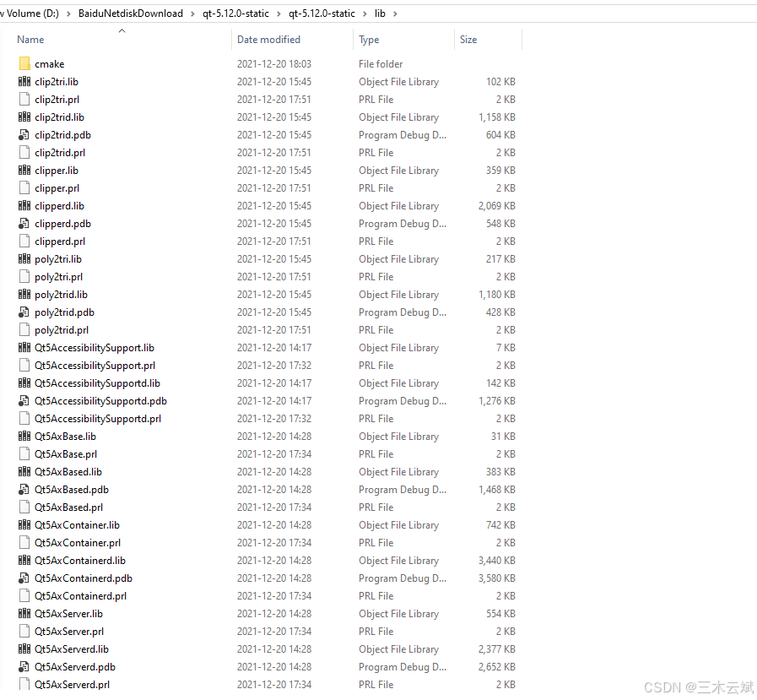Sort files by Date modified column
Viewport: 757px width, 700px height.
(268, 40)
